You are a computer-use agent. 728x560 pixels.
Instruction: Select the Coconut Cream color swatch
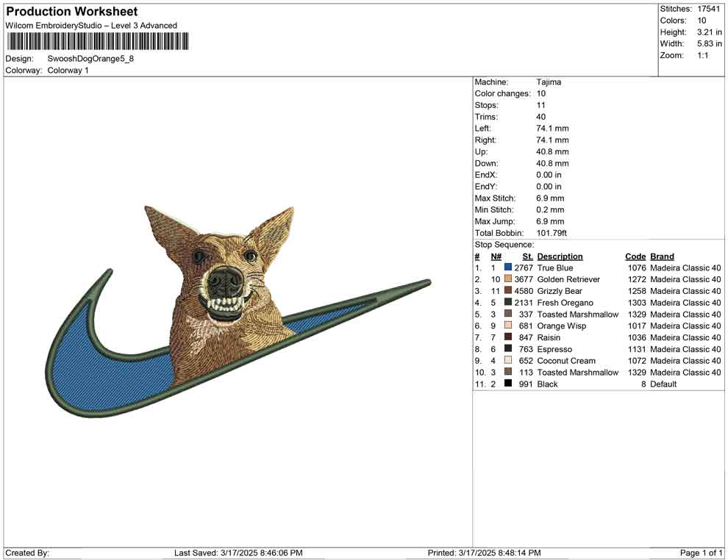[x=508, y=361]
